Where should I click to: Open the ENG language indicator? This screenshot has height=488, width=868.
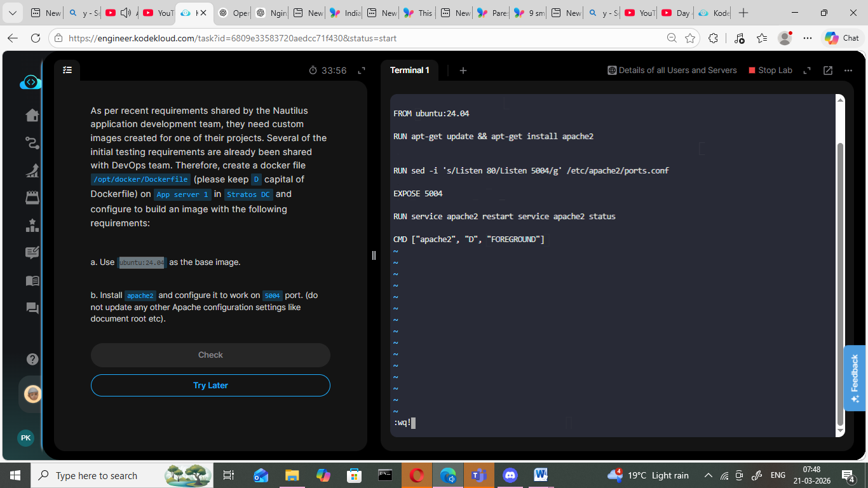tap(778, 475)
